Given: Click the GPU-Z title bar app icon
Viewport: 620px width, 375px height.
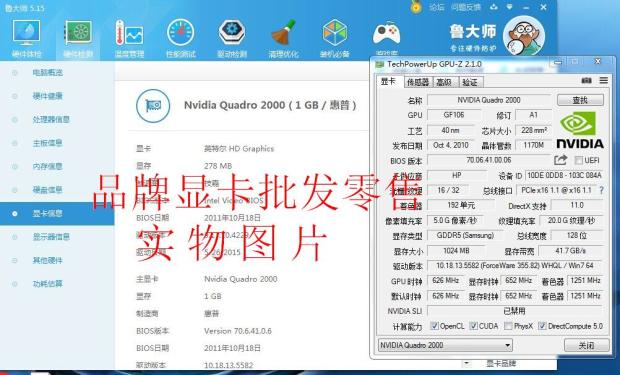Looking at the screenshot, I should tap(379, 64).
